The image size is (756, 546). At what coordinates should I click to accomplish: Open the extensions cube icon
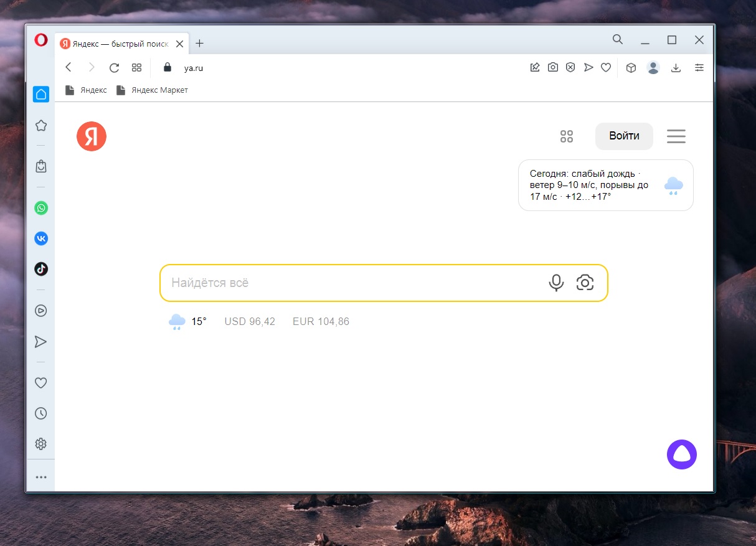pos(631,68)
